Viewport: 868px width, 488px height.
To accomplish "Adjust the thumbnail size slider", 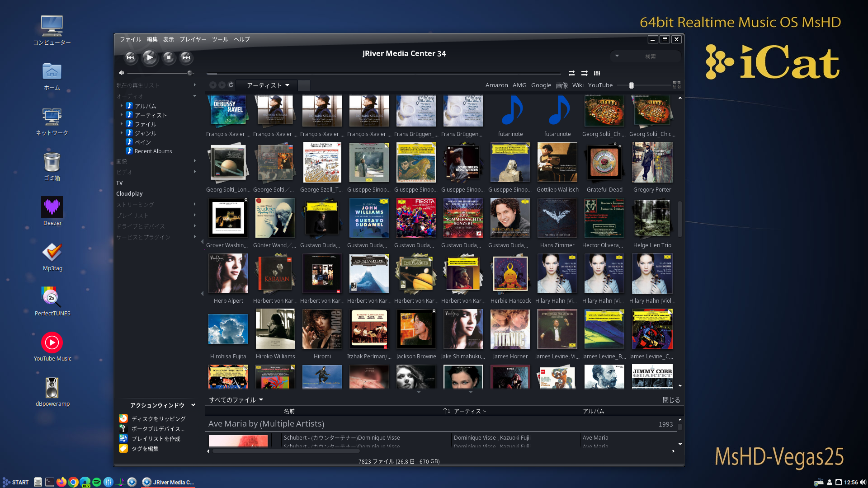I will pyautogui.click(x=631, y=85).
